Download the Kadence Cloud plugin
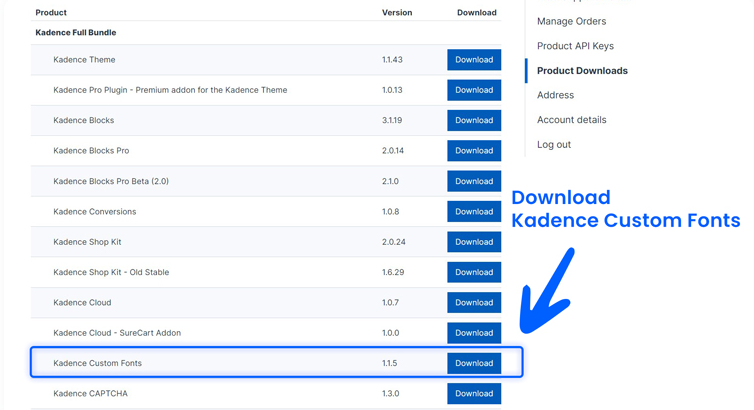 [473, 302]
